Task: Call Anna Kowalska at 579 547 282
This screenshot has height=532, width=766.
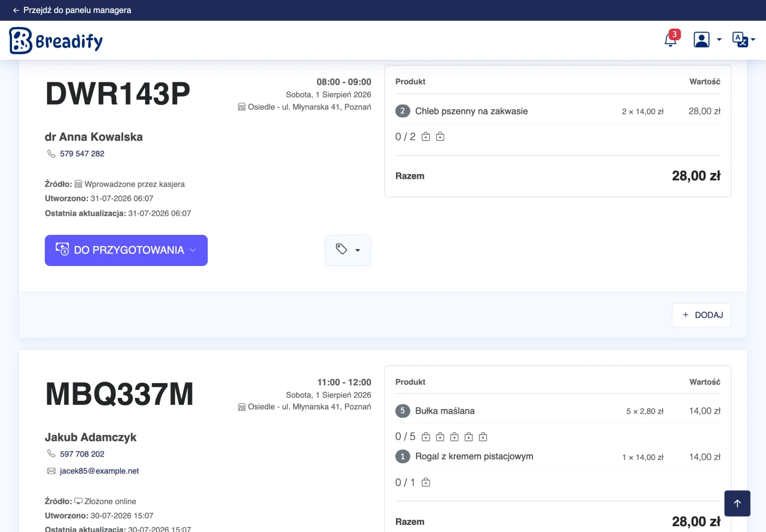Action: (x=82, y=154)
